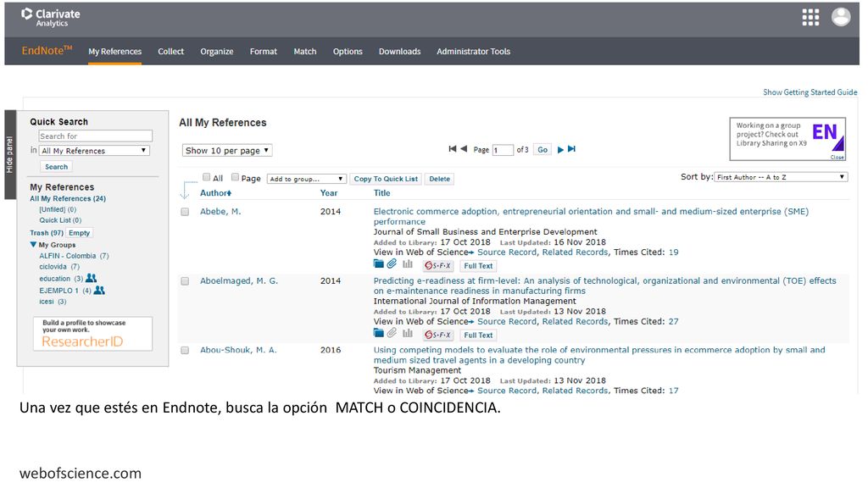Open Full Text for Aboelmaged reference
This screenshot has width=868, height=488.
478,335
